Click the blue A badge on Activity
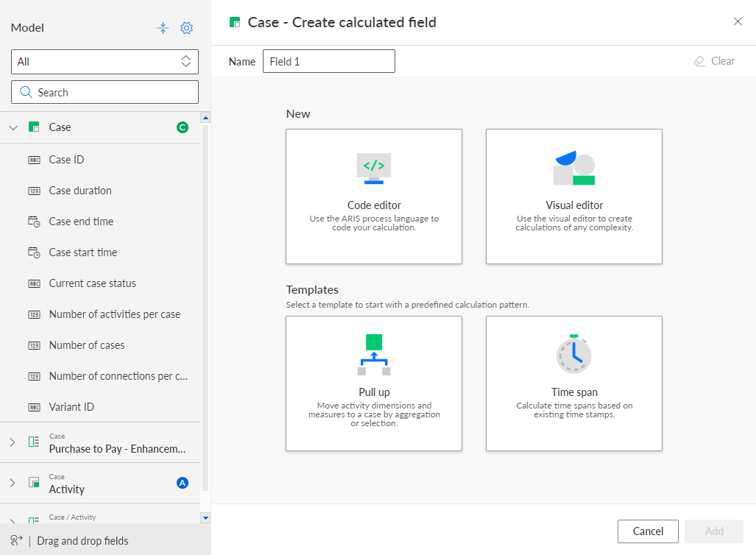Viewport: 756px width, 555px height. point(183,483)
